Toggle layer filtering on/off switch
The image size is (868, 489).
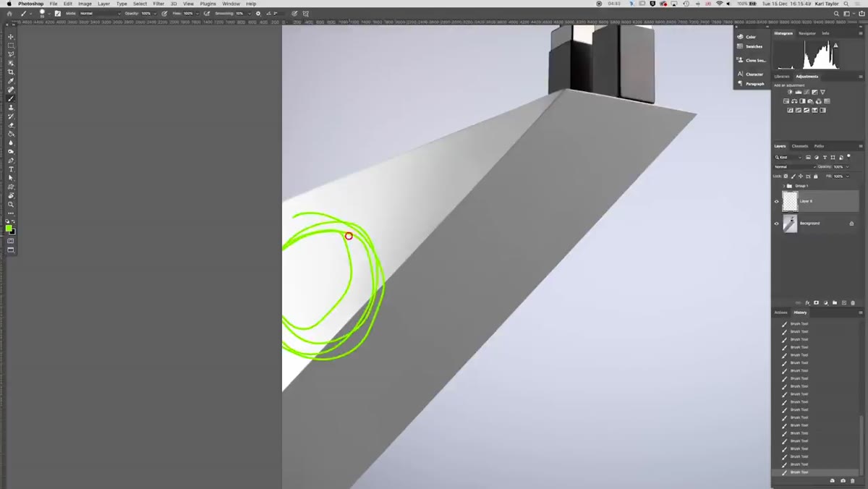(x=849, y=156)
